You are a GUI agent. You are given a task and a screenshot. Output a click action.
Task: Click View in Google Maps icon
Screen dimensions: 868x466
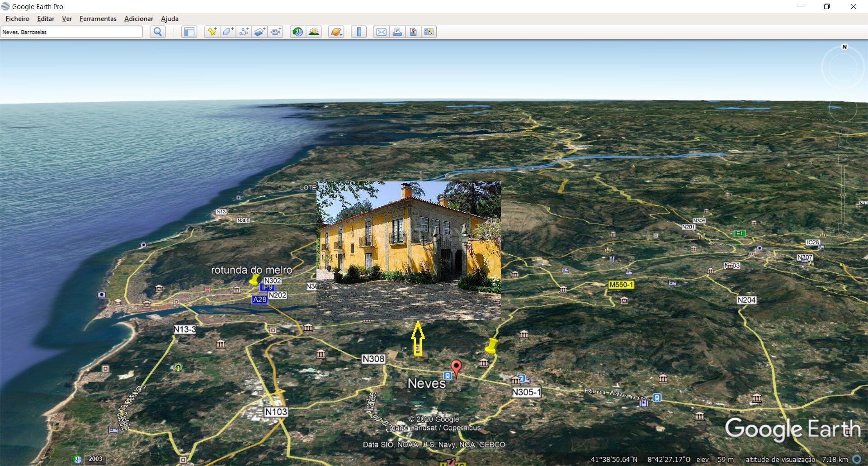pos(429,32)
